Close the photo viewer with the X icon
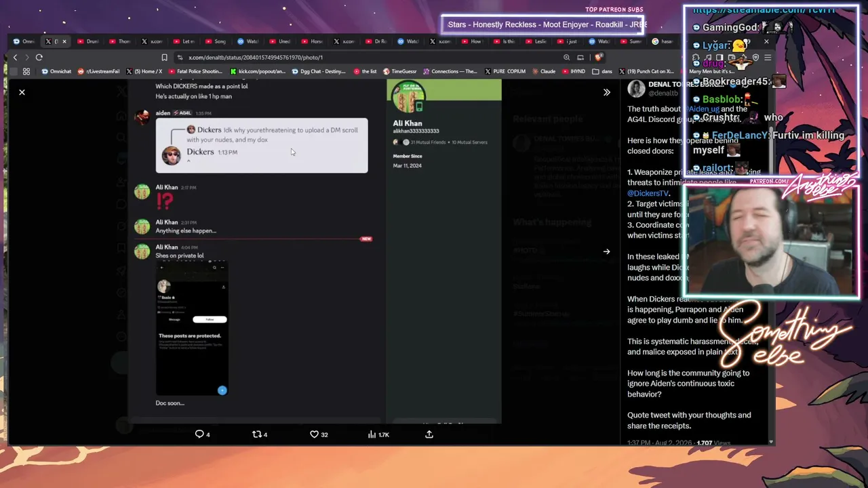868x488 pixels. point(22,92)
